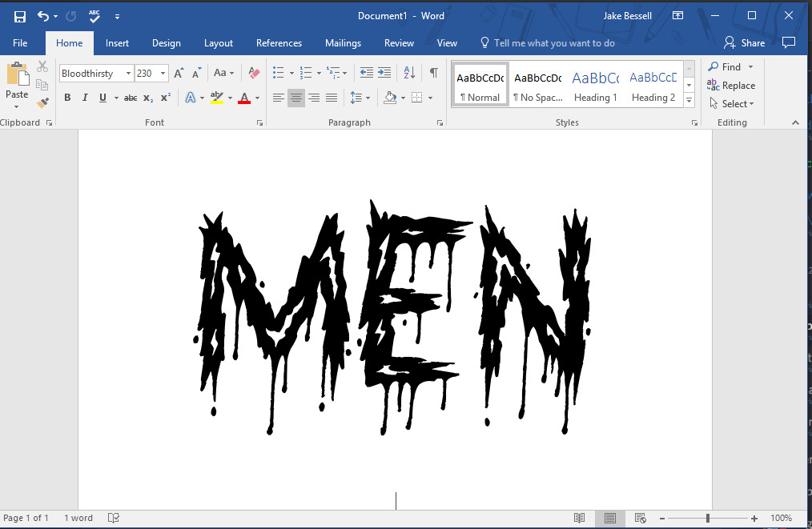Switch to Read Mode view icon

[x=579, y=518]
